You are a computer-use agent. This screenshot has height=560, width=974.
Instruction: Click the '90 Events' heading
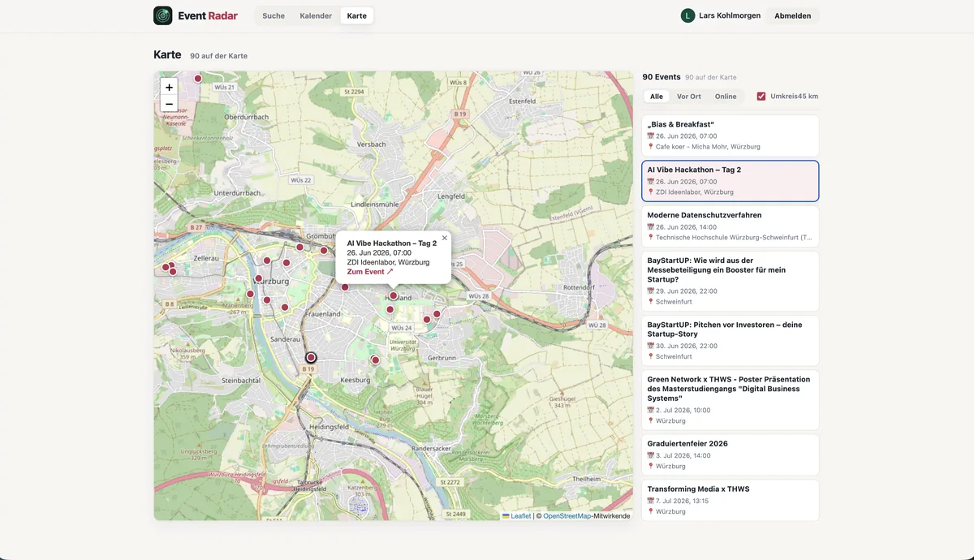click(662, 77)
